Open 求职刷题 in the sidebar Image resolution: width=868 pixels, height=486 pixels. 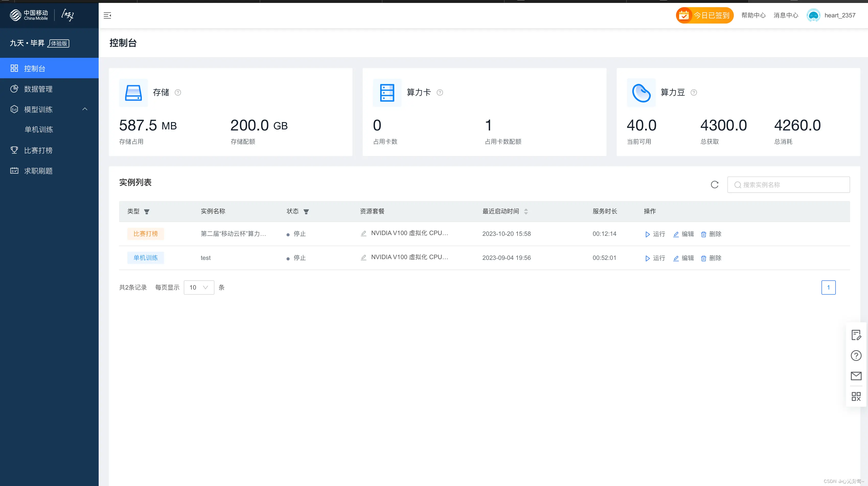coord(49,171)
